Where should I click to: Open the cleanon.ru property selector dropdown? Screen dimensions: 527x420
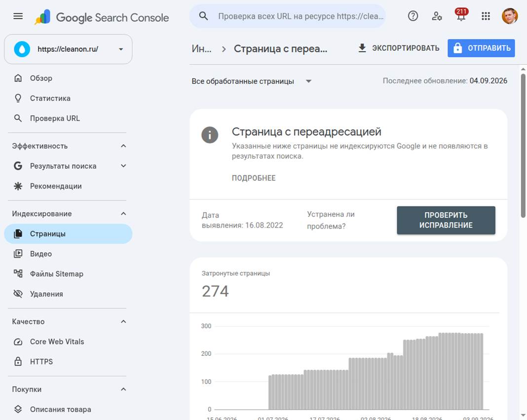(x=68, y=49)
